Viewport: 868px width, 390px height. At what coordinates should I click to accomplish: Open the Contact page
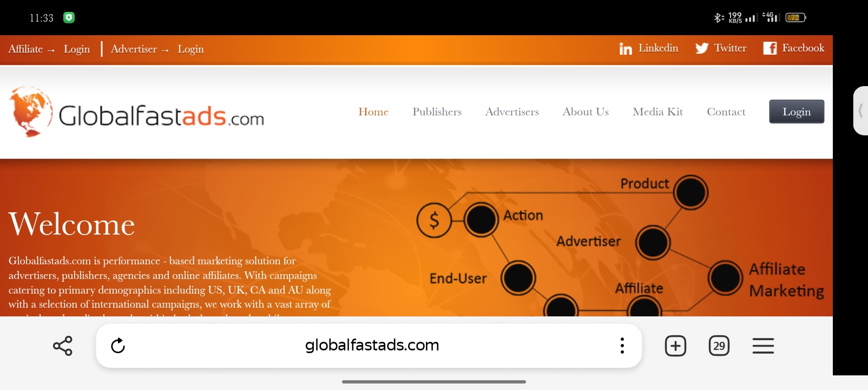[x=726, y=112]
